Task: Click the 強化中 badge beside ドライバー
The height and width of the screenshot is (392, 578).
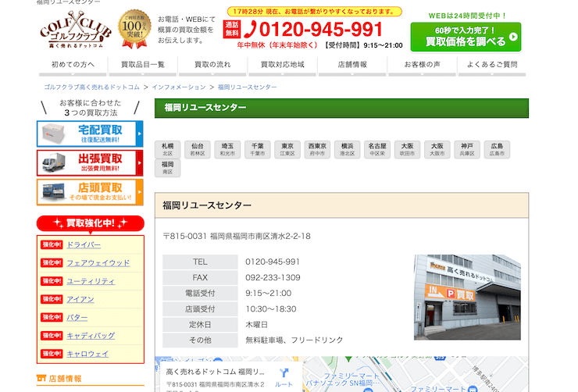Action: pos(52,244)
